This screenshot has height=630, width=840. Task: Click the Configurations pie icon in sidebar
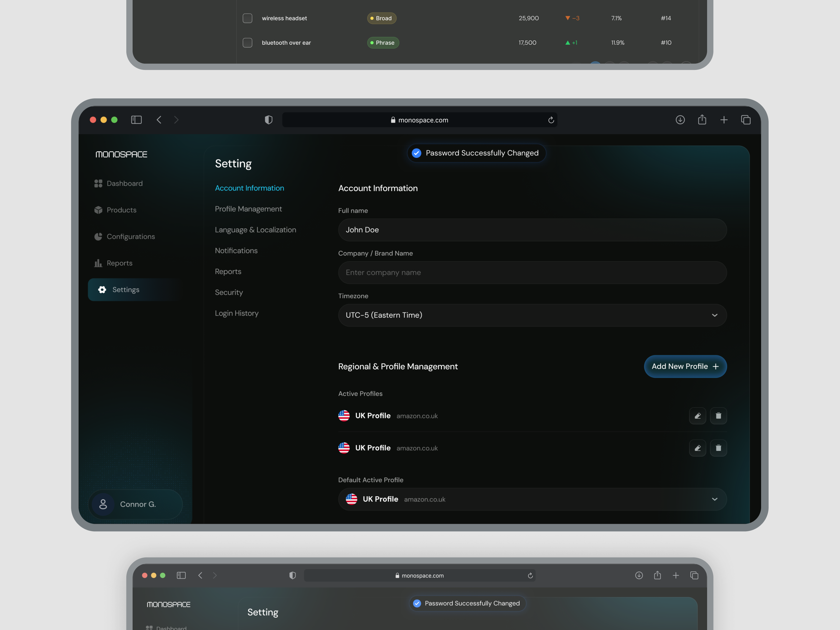pyautogui.click(x=98, y=237)
